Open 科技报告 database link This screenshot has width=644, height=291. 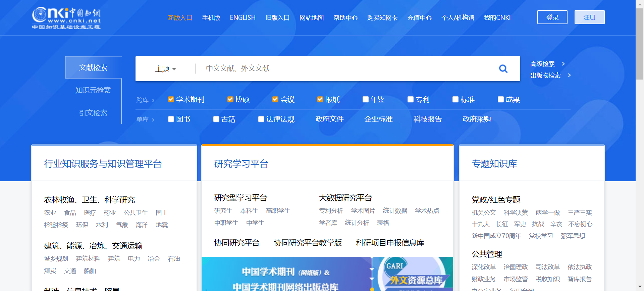427,119
